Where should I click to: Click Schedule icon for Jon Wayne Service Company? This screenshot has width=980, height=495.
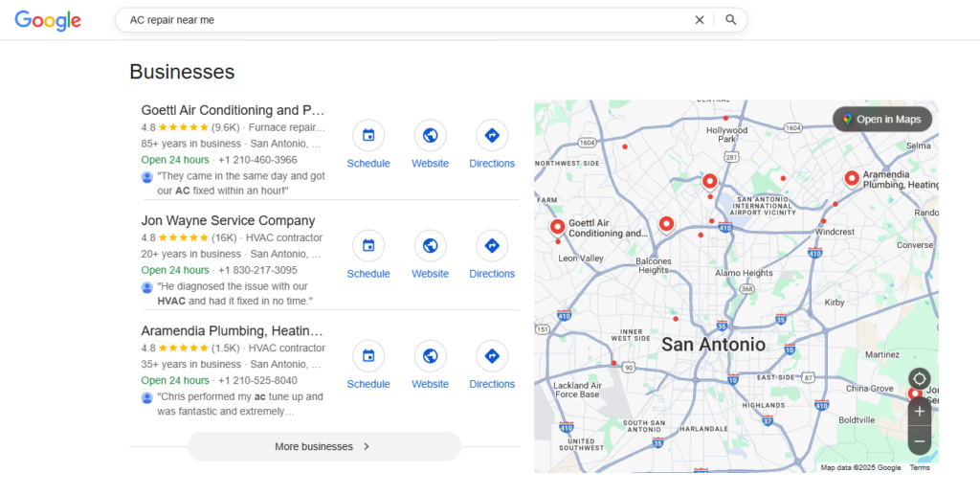click(368, 245)
